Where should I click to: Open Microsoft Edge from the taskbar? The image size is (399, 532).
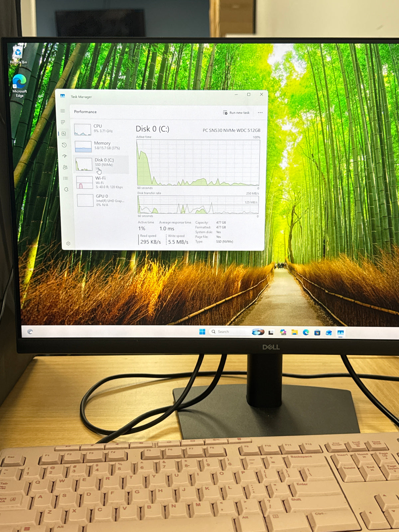point(306,332)
